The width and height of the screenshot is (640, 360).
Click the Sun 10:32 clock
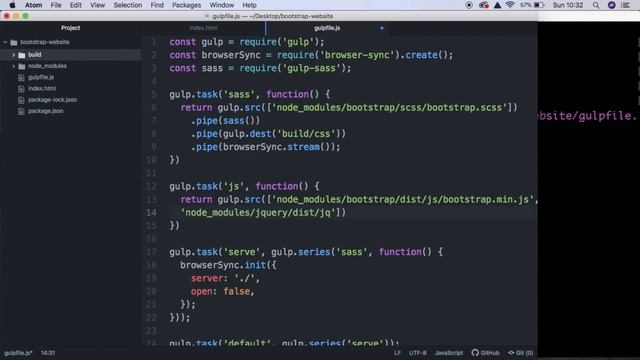pyautogui.click(x=568, y=5)
